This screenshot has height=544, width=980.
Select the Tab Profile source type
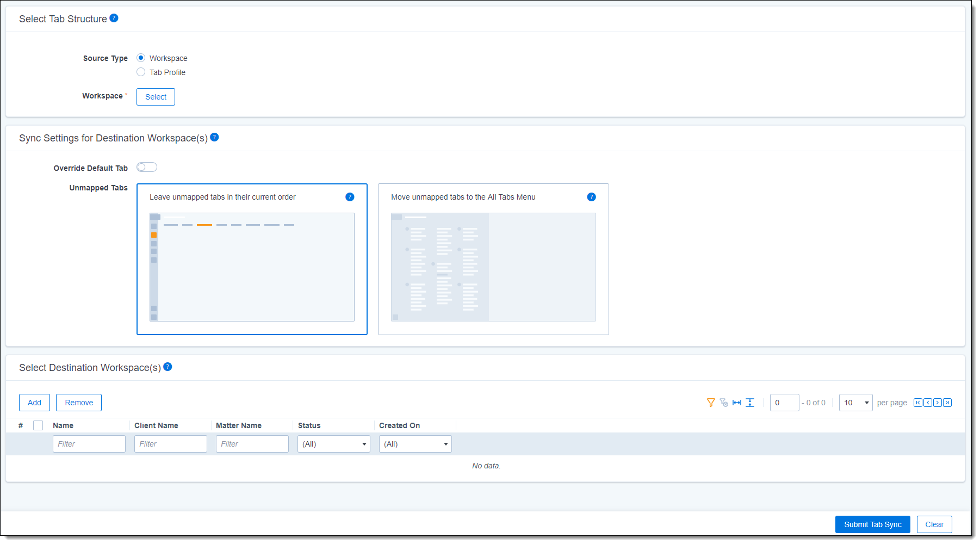coord(141,72)
